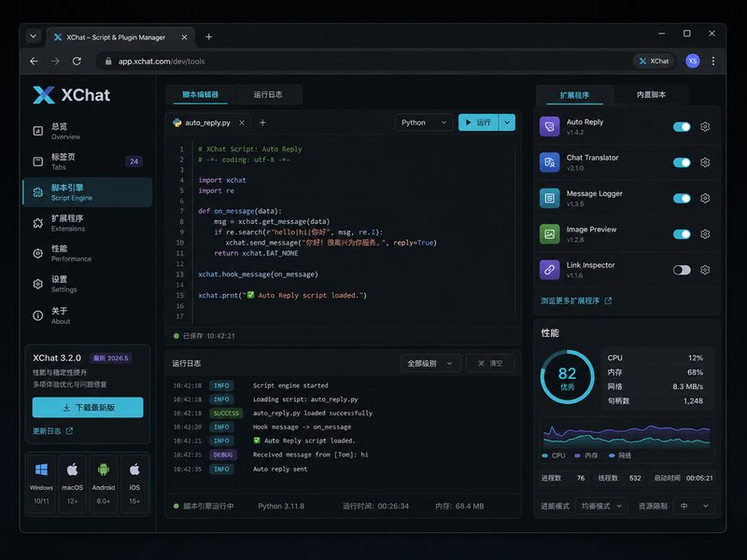Image resolution: width=747 pixels, height=560 pixels.
Task: Toggle the Image Preview extension switch
Action: click(x=682, y=234)
